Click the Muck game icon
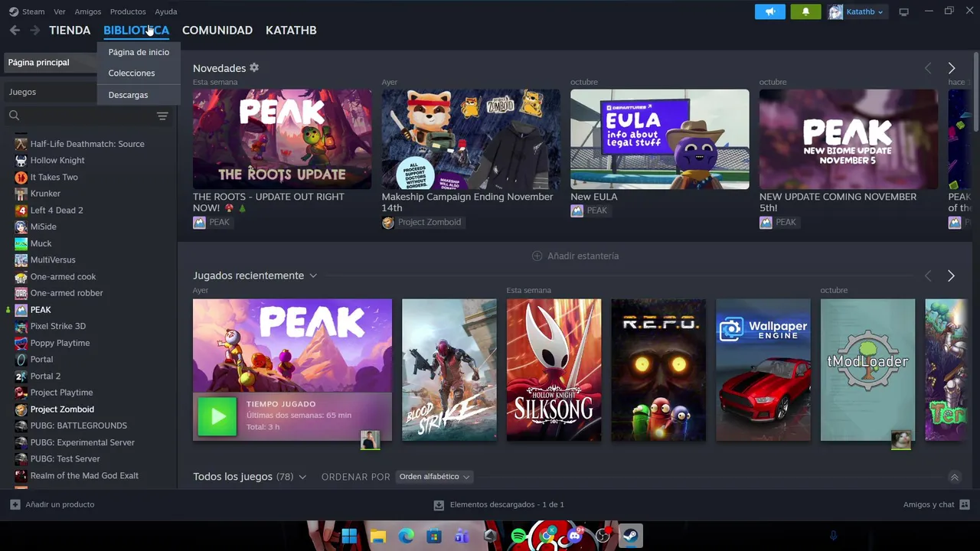Viewport: 980px width, 551px height. point(21,243)
